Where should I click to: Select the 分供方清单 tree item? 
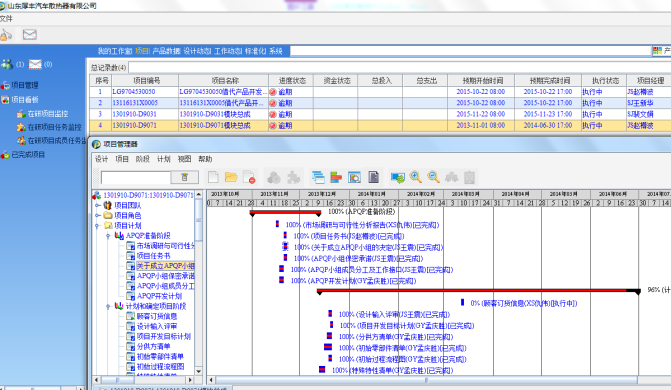[153, 346]
